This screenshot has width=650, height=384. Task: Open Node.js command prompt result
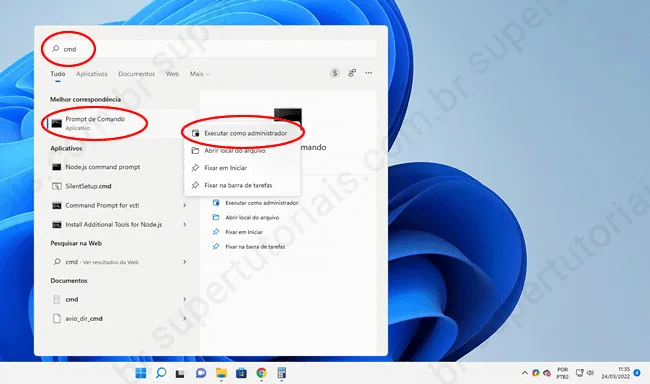[102, 167]
